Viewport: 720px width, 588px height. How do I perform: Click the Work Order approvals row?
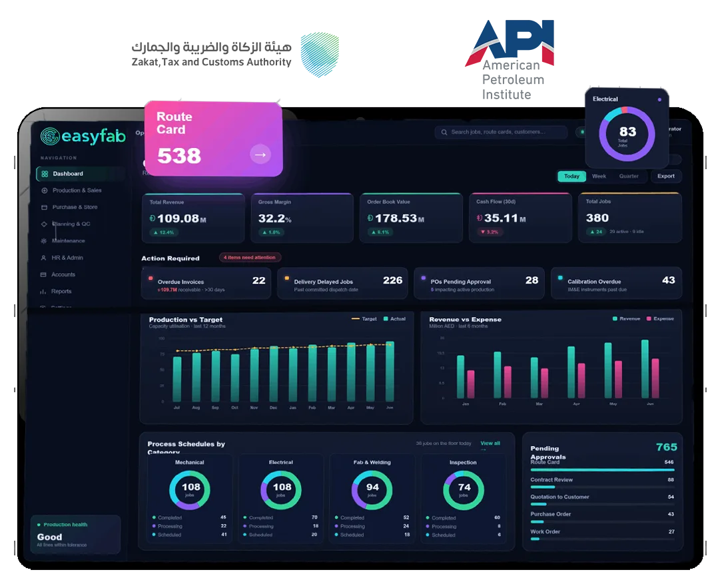coord(603,534)
